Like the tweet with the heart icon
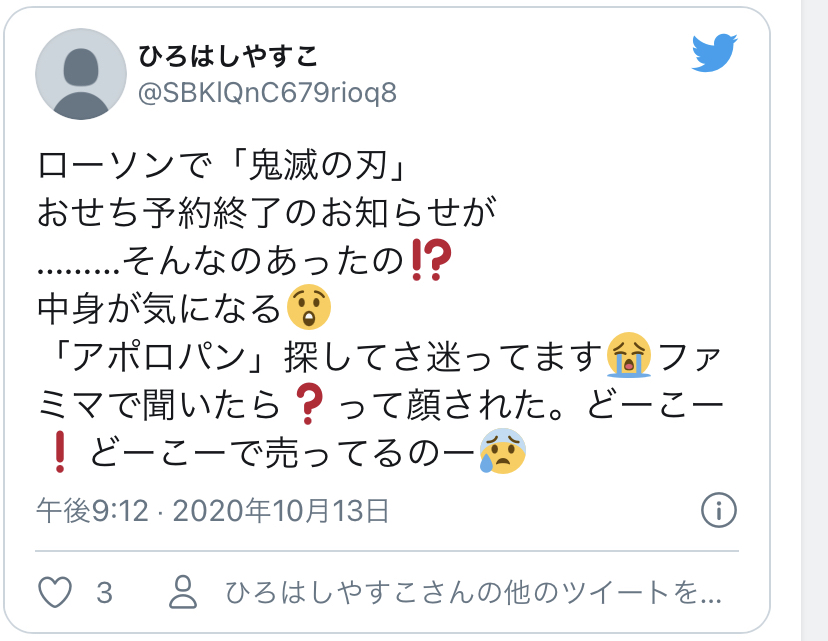The height and width of the screenshot is (641, 828). (x=55, y=592)
